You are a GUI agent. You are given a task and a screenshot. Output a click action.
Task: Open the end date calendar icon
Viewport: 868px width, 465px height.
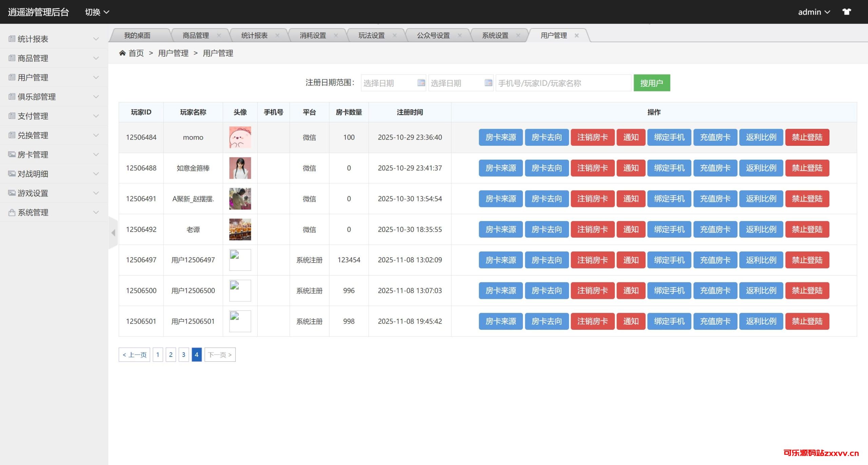click(x=488, y=83)
